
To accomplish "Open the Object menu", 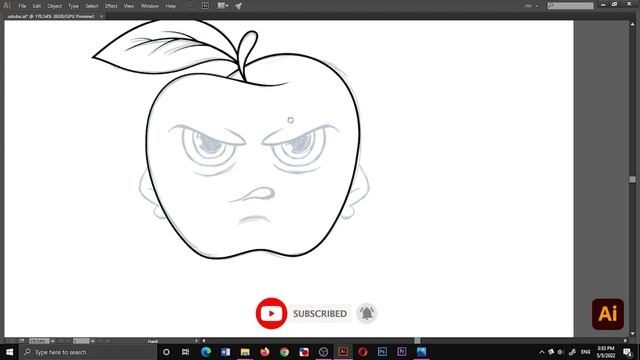I will (x=54, y=6).
